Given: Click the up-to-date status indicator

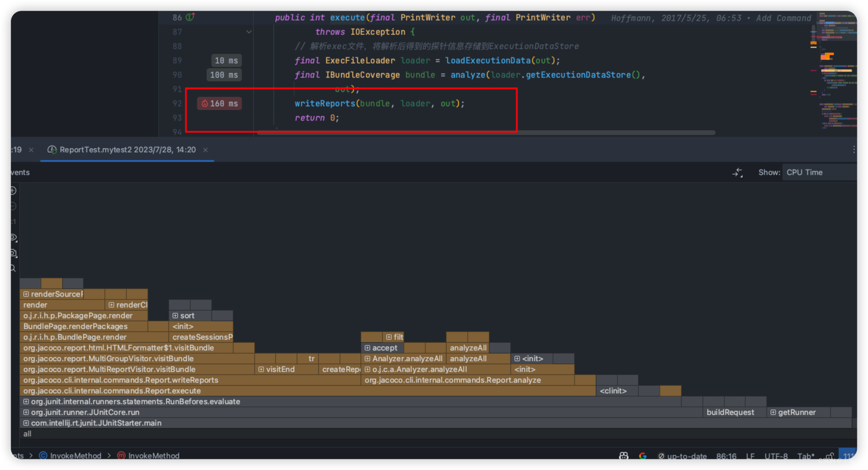Looking at the screenshot, I should click(682, 456).
